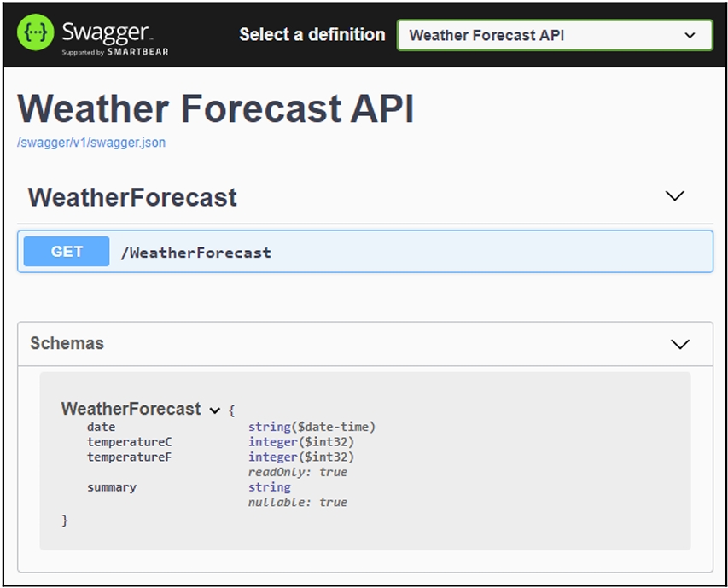Toggle the WeatherForecast model small arrow
728x588 pixels.
click(x=214, y=410)
